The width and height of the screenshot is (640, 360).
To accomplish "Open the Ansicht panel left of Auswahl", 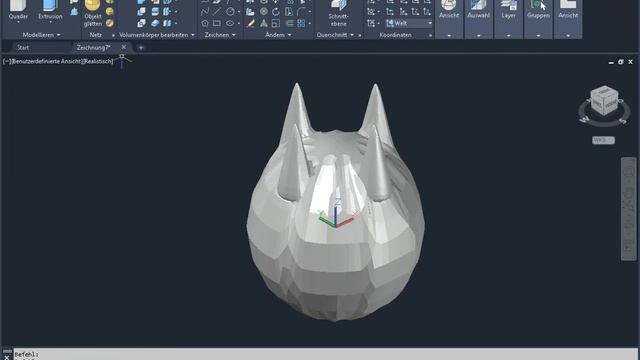I will 449,19.
